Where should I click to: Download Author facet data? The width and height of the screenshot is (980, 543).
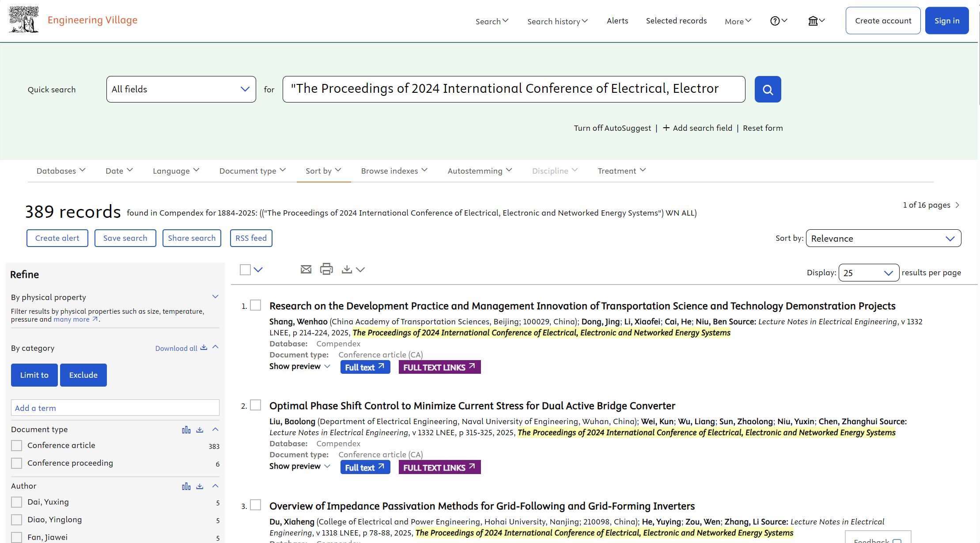(x=200, y=486)
